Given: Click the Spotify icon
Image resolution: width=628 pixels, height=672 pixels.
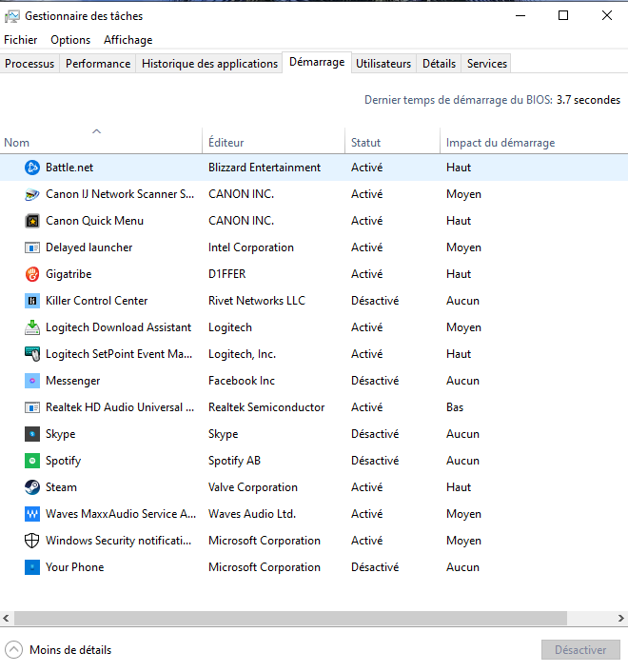Looking at the screenshot, I should (32, 461).
